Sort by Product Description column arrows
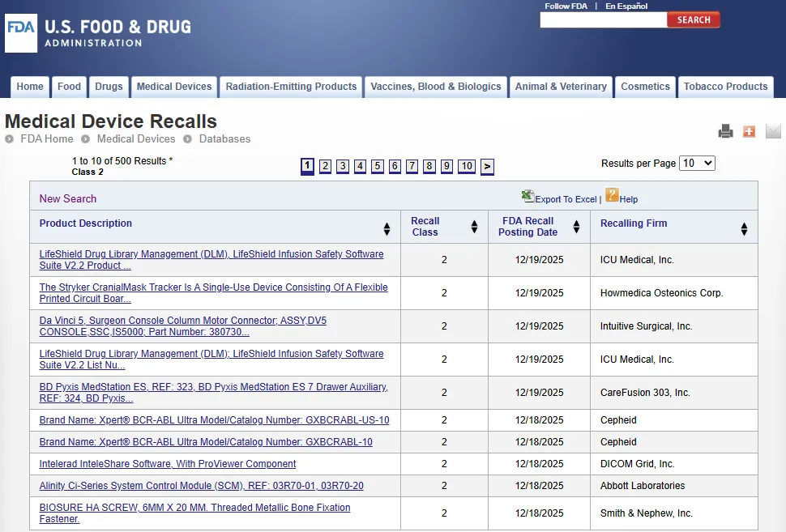The height and width of the screenshot is (532, 786). pos(387,228)
